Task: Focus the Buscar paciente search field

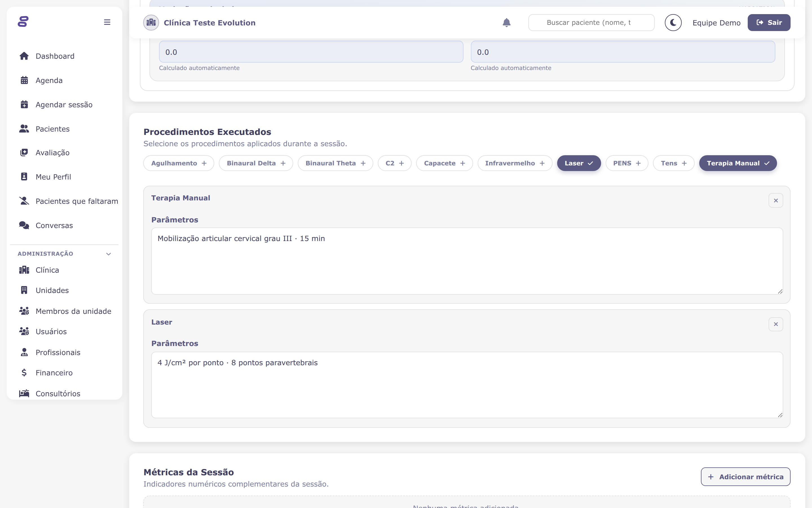Action: (591, 23)
